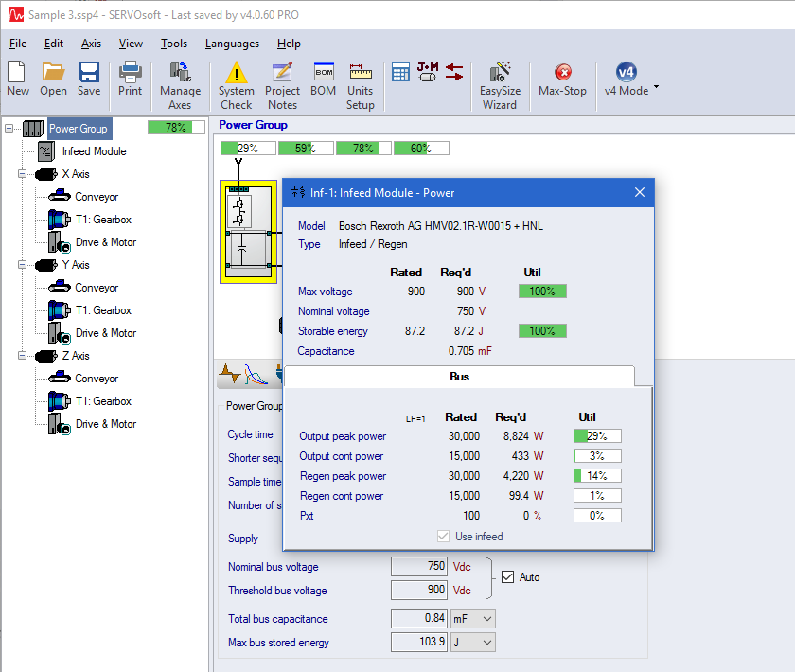Screen dimensions: 795x672
Task: Click the New file toolbar icon
Action: coord(18,79)
